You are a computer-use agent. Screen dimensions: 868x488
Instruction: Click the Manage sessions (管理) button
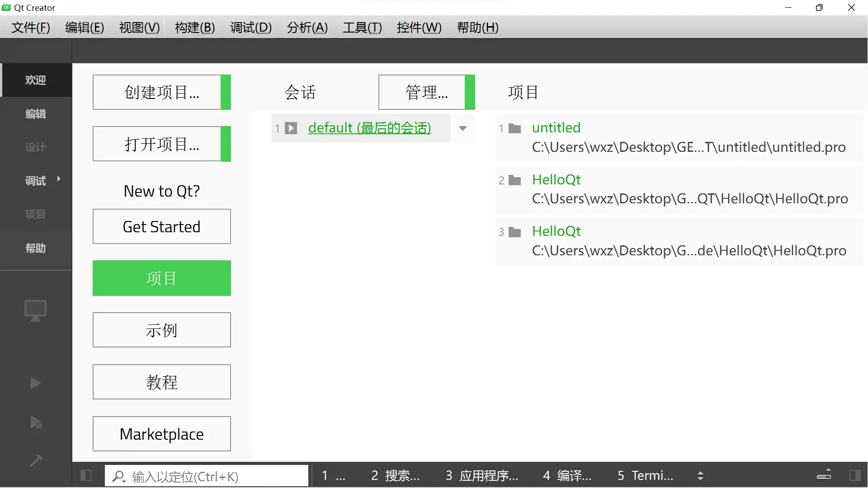click(427, 92)
